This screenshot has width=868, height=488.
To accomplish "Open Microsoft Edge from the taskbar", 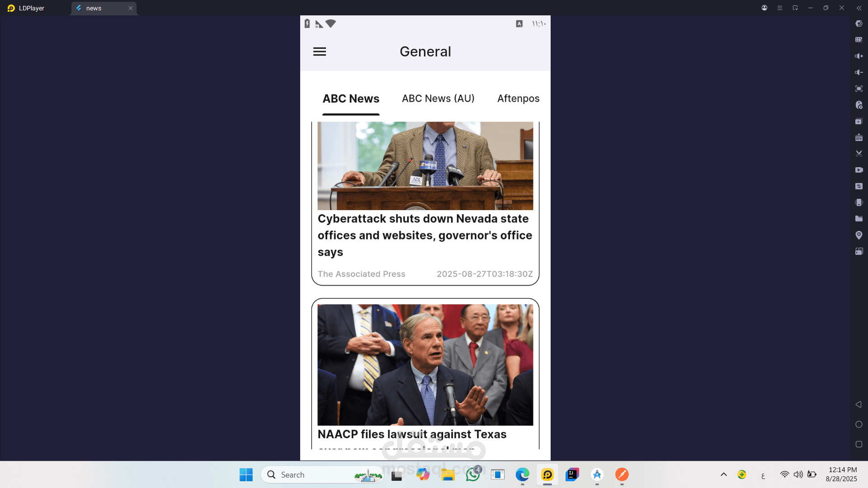I will (x=523, y=474).
